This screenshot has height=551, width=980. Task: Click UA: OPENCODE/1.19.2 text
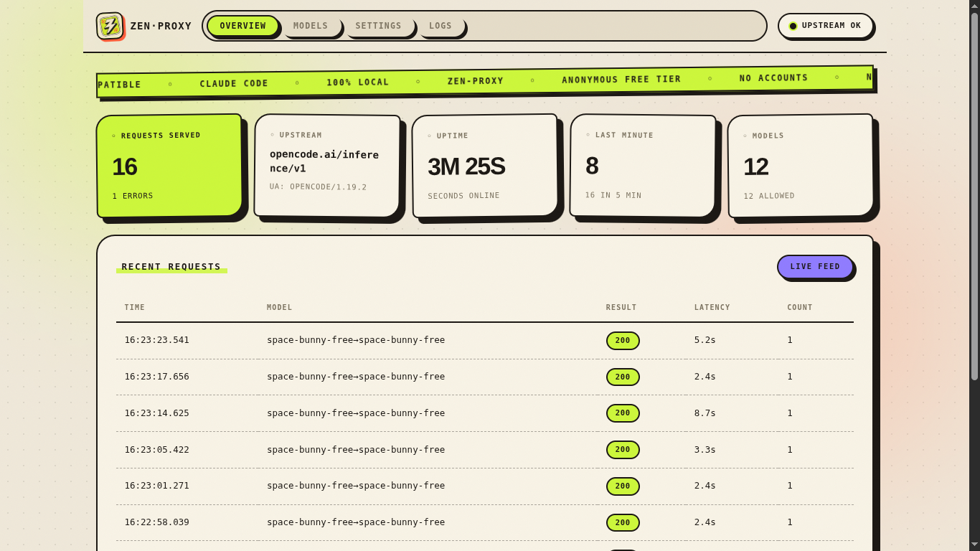319,187
